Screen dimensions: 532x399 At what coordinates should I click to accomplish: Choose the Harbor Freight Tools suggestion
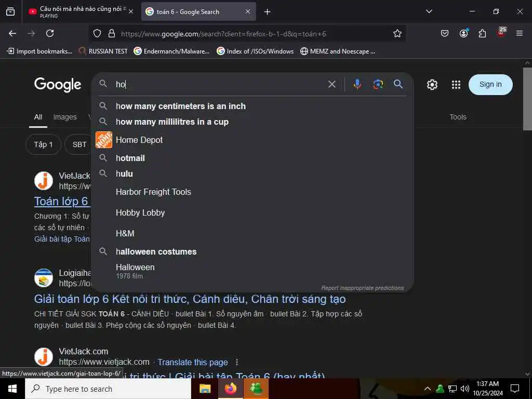(x=253, y=192)
